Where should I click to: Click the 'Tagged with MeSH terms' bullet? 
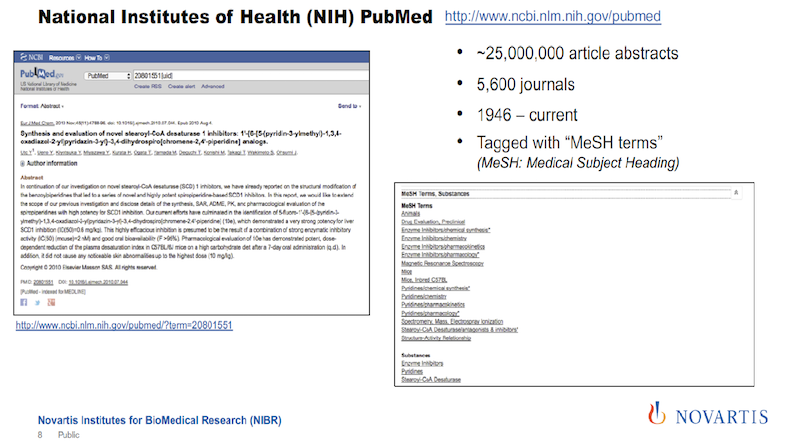pos(569,142)
